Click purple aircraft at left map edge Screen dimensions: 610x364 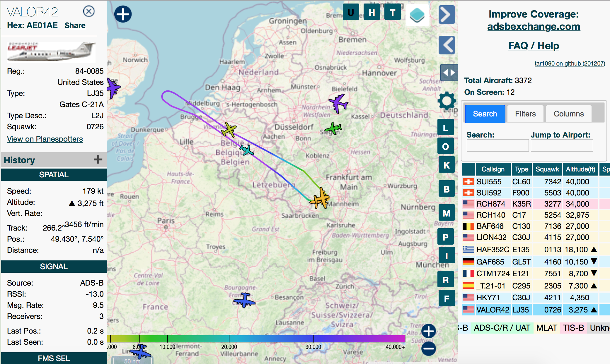(x=113, y=88)
